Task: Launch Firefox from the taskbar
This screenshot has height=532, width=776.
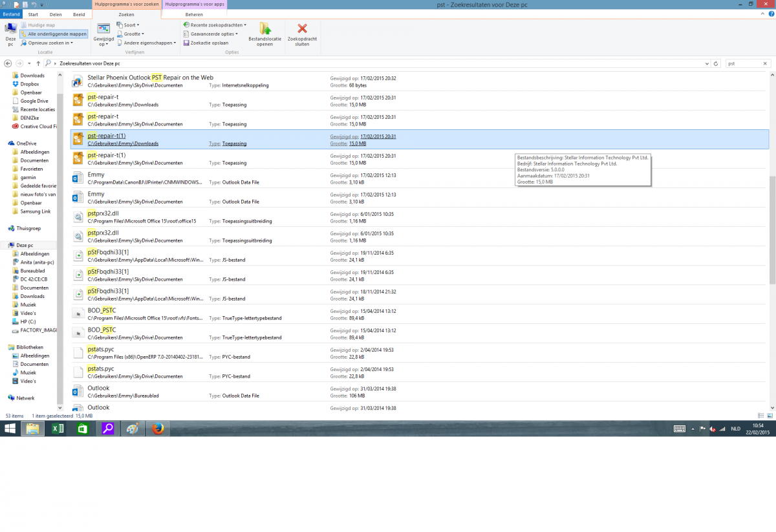Action: point(158,429)
